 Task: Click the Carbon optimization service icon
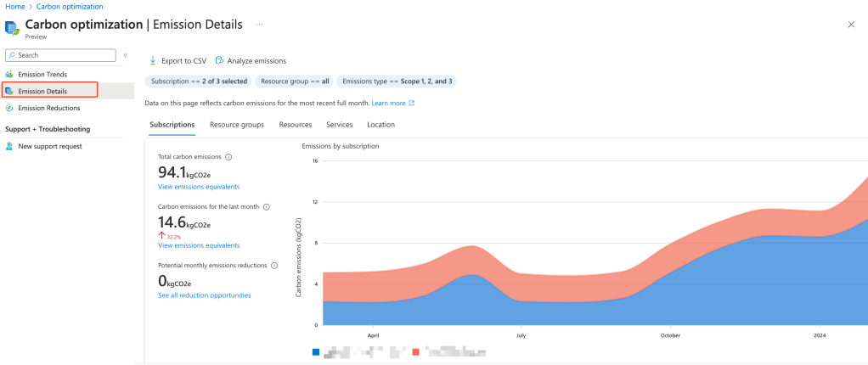click(13, 28)
